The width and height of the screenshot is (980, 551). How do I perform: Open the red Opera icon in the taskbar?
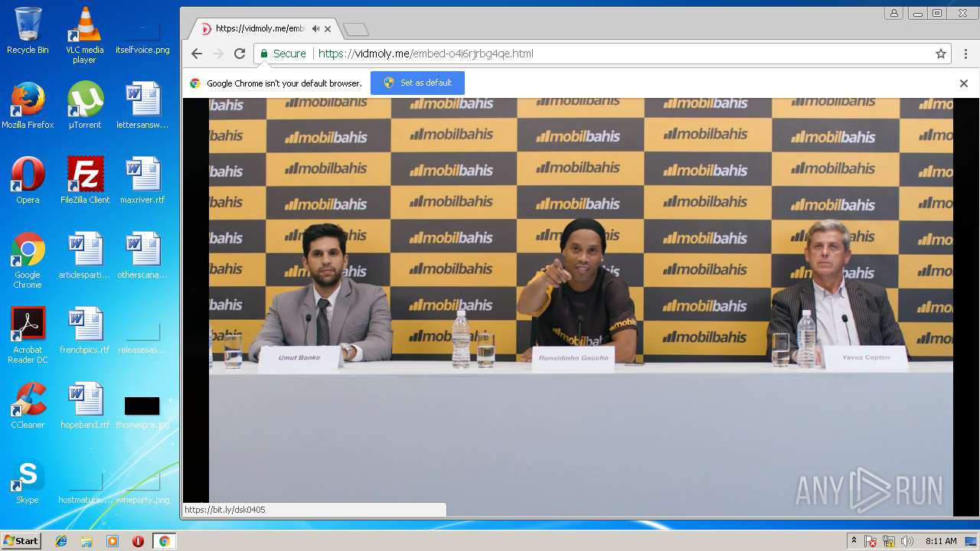click(138, 541)
